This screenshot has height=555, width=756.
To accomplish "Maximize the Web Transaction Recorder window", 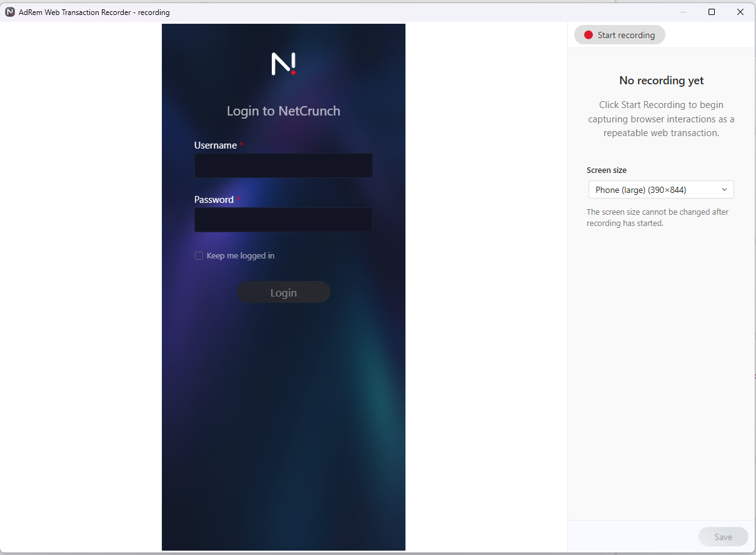I will (x=712, y=12).
